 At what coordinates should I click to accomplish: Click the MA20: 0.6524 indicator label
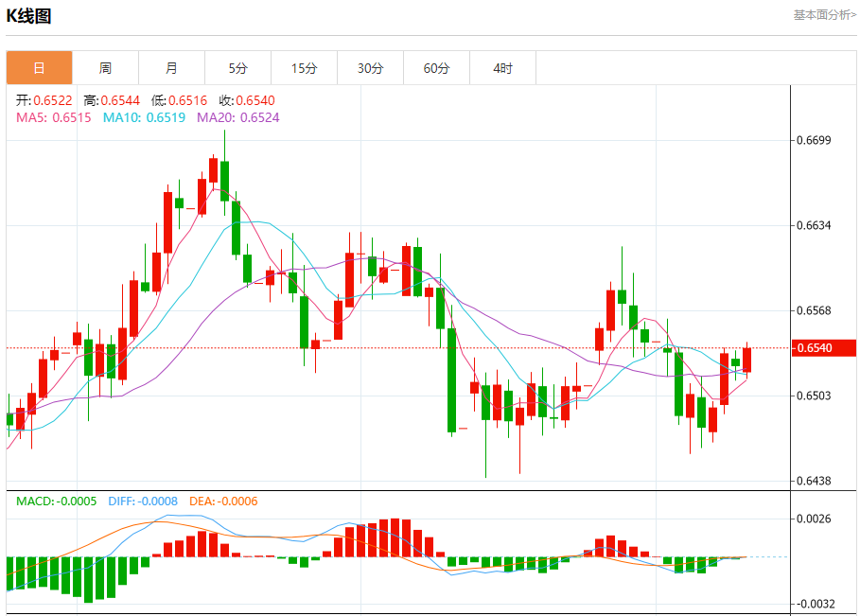(238, 117)
